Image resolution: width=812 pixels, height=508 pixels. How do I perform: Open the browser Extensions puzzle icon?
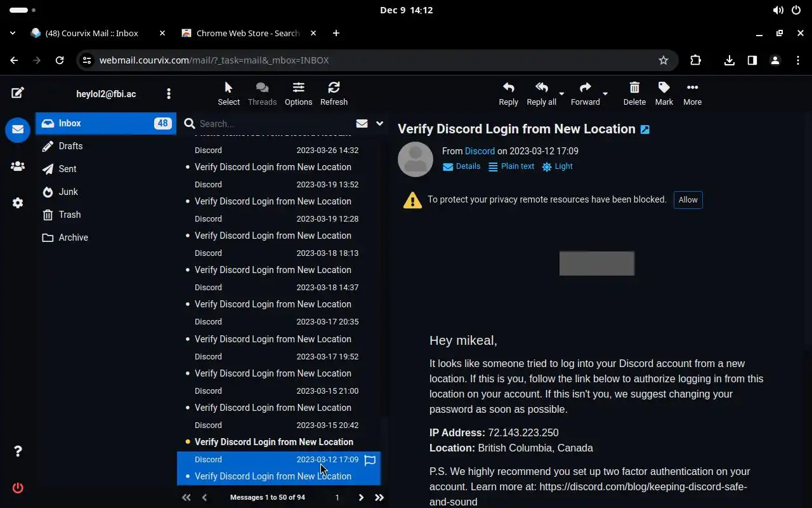coord(696,60)
